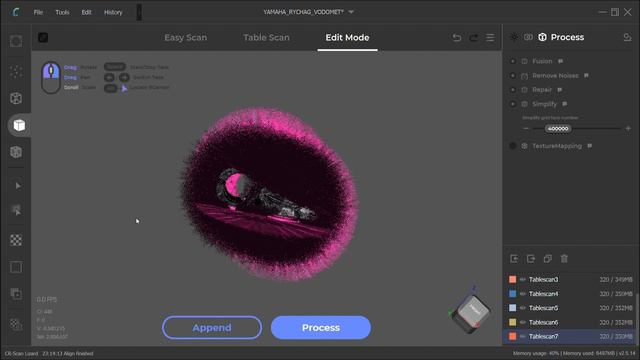
Task: Select the wireframe cube view icon
Action: pos(16,98)
